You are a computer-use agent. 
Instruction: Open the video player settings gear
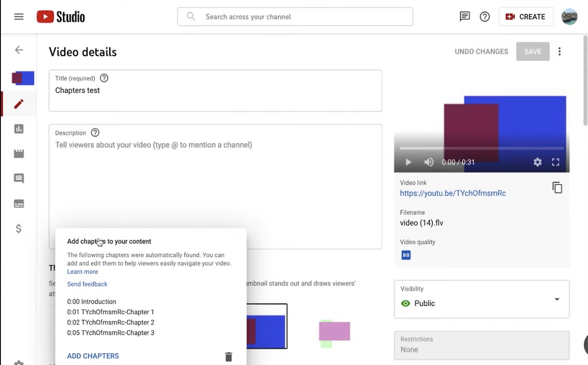pos(537,162)
